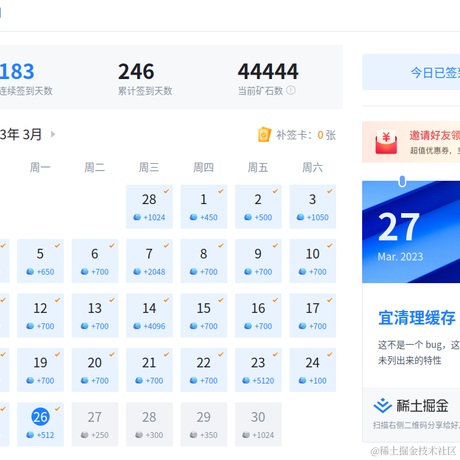
Task: Select calendar day 12 cell
Action: pos(40,315)
